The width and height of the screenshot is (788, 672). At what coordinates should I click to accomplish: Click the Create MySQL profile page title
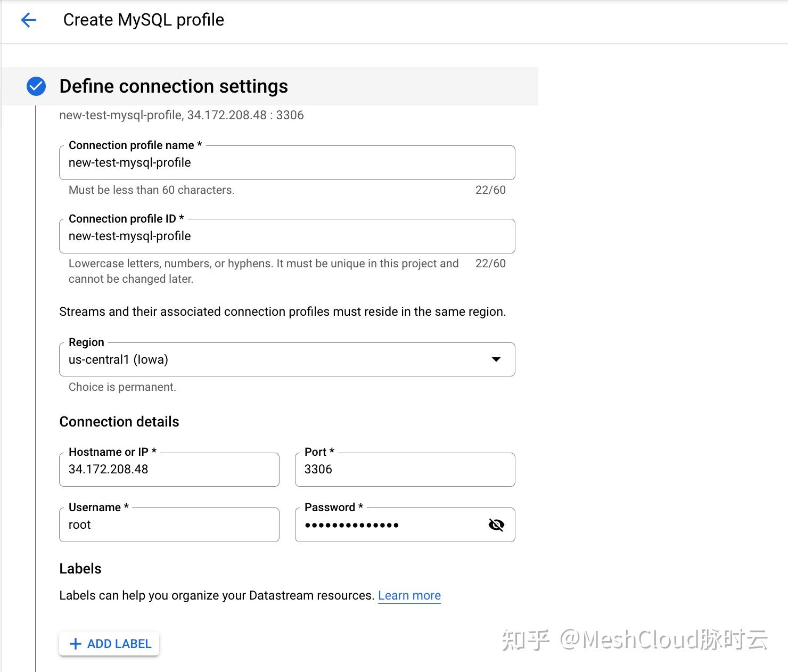144,20
